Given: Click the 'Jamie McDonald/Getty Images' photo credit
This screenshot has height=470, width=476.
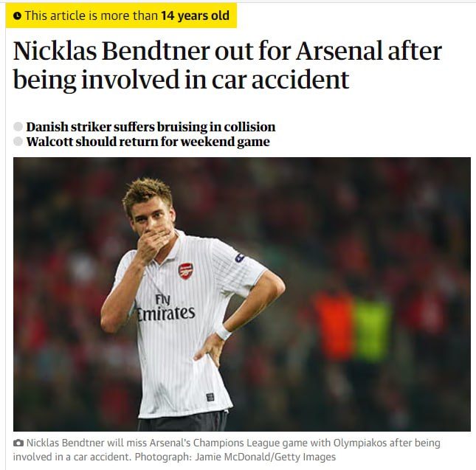Looking at the screenshot, I should 272,457.
